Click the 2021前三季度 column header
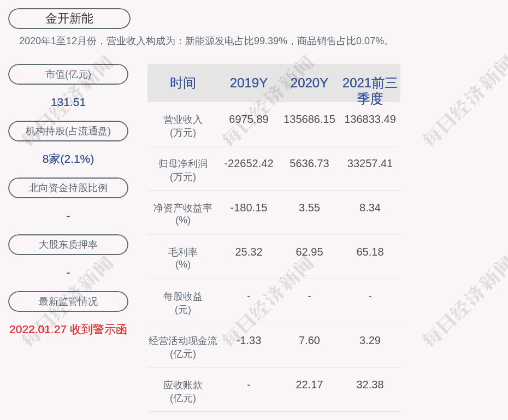This screenshot has height=420, width=508. [370, 91]
